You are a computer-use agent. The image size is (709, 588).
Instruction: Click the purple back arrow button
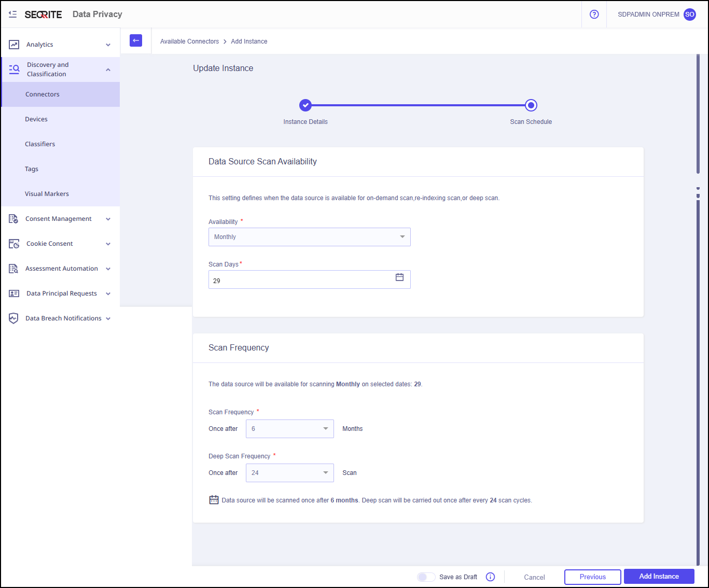(x=136, y=40)
